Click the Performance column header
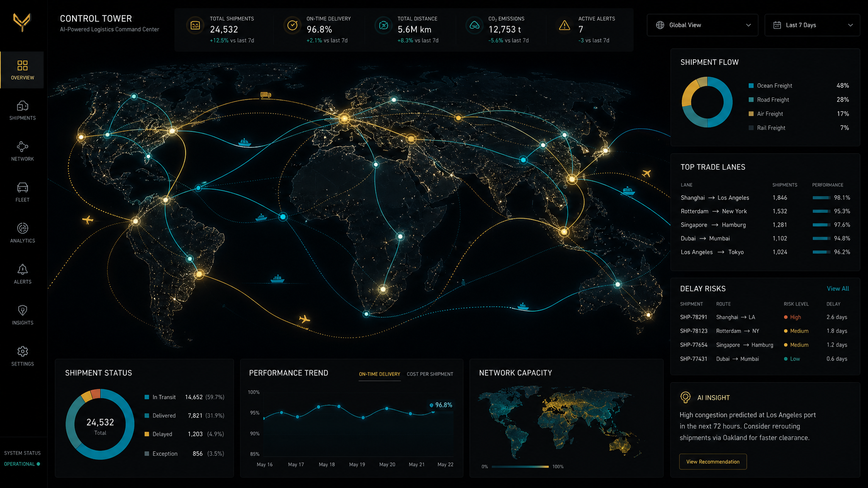 click(x=828, y=185)
